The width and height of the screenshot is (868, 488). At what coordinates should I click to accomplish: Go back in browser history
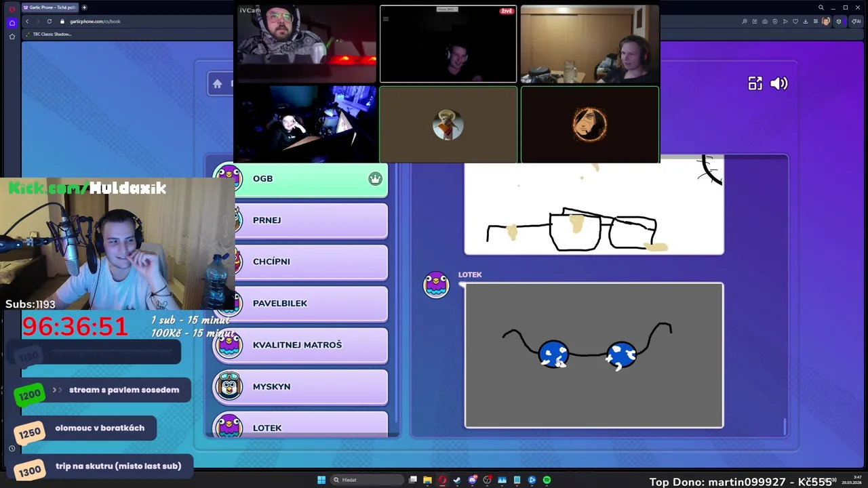27,21
